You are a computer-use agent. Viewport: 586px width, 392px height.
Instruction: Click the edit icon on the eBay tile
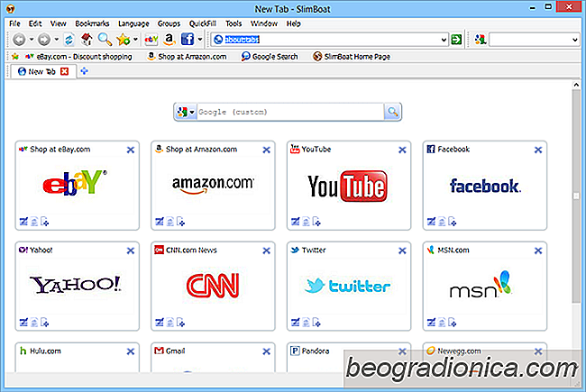point(23,222)
